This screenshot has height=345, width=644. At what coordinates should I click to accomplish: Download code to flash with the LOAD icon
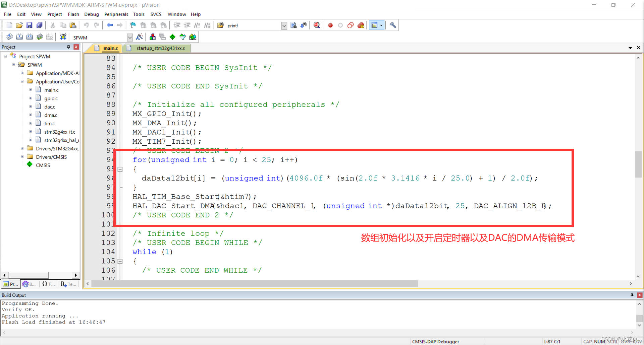click(x=63, y=37)
